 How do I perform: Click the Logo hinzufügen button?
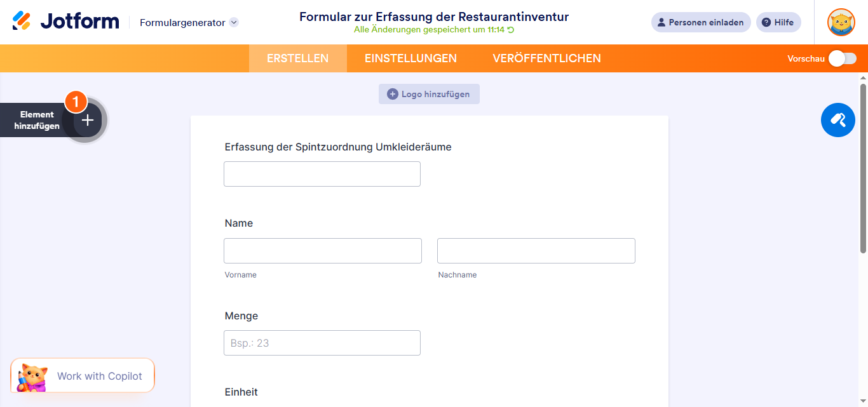429,94
